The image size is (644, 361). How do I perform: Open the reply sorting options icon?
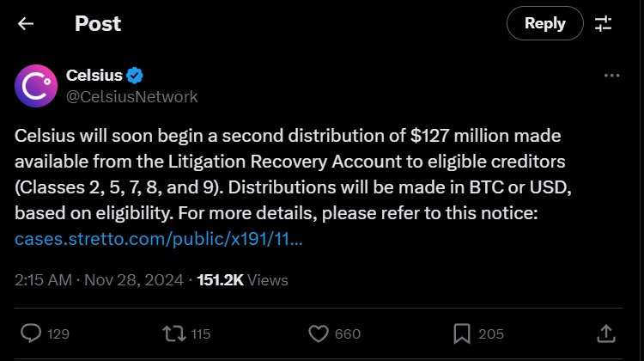[x=605, y=24]
